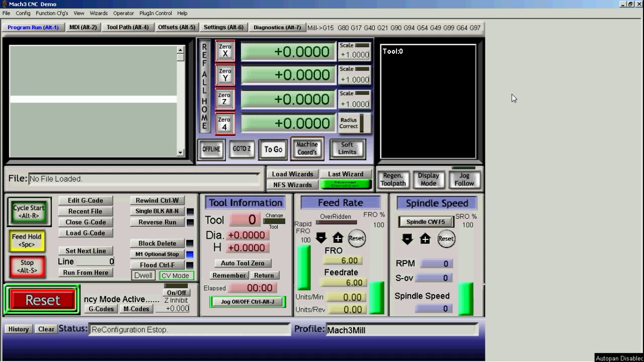Click Close G-Code

tap(85, 222)
